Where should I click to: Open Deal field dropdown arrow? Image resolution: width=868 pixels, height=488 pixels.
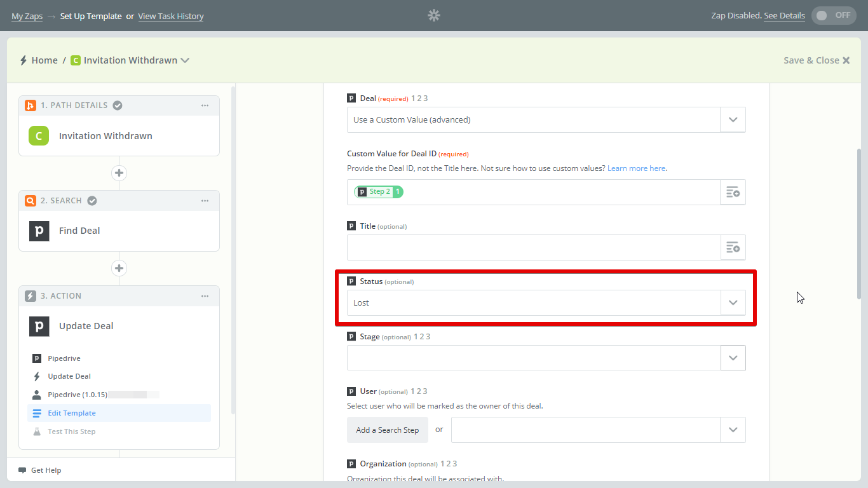733,119
